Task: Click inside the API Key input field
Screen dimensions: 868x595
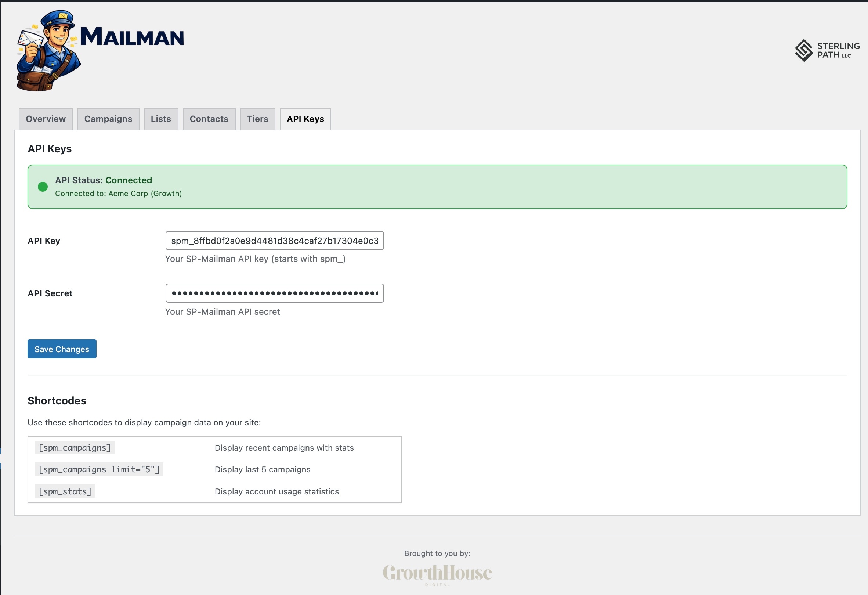Action: tap(275, 241)
